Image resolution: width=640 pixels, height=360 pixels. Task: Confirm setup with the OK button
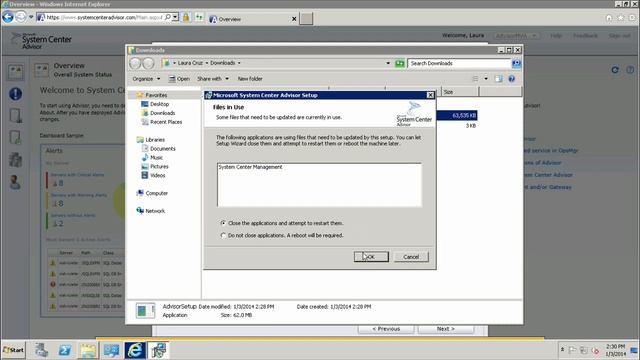tap(371, 257)
